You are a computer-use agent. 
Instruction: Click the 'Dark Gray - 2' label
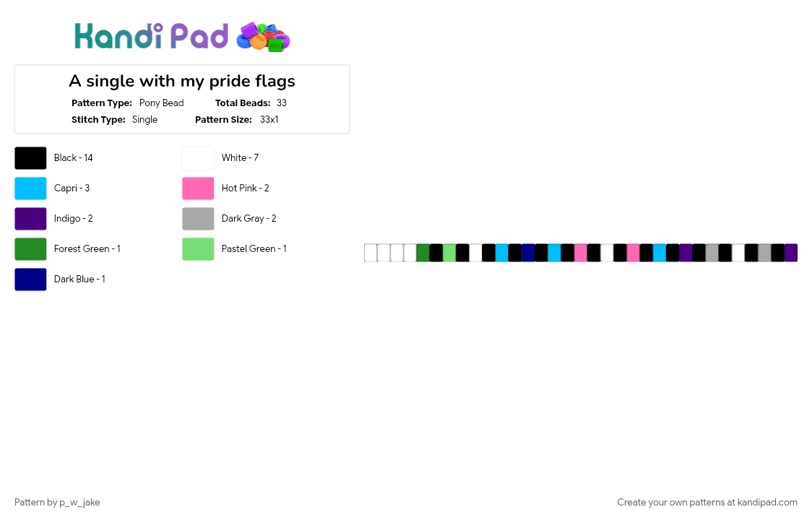(249, 219)
